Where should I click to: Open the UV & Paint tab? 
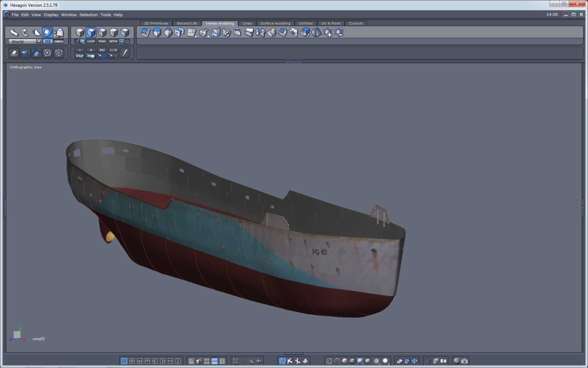point(331,23)
